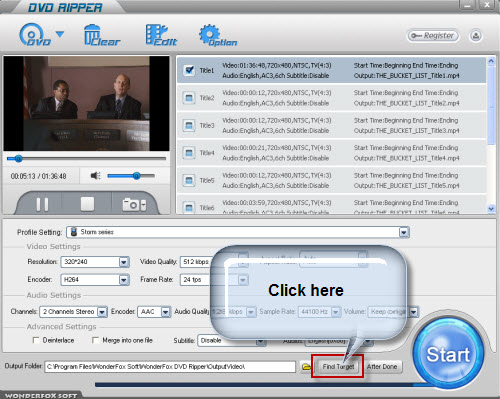
Task: Mute audio with the speaker icon
Action: [x=95, y=176]
